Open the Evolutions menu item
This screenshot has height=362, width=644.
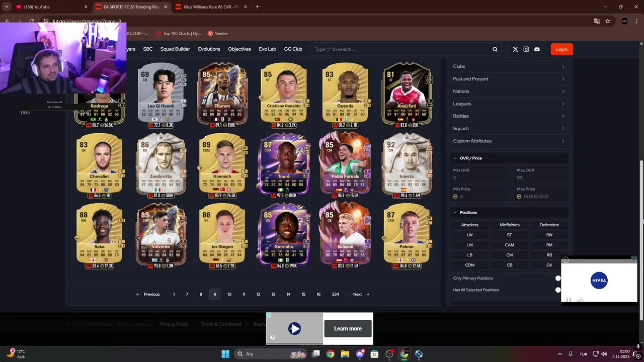[x=209, y=49]
